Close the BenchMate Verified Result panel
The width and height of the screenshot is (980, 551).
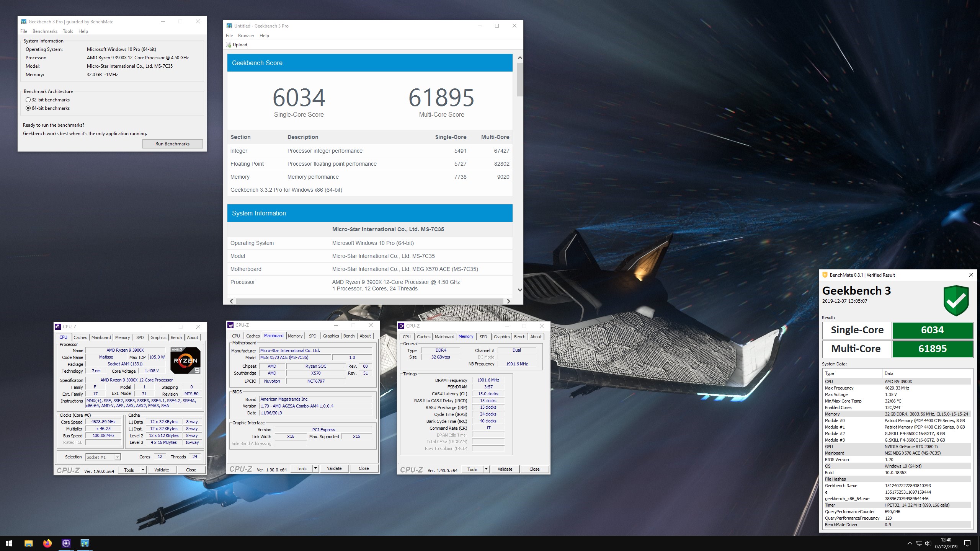pos(971,275)
